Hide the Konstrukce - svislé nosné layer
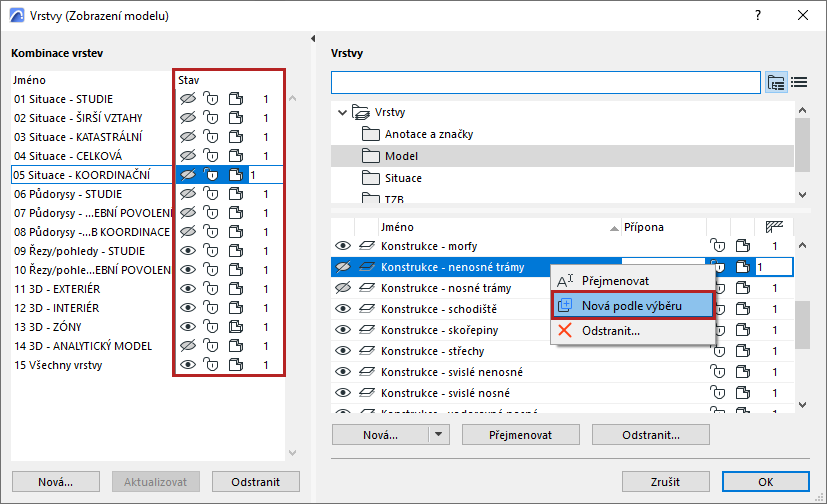 343,393
